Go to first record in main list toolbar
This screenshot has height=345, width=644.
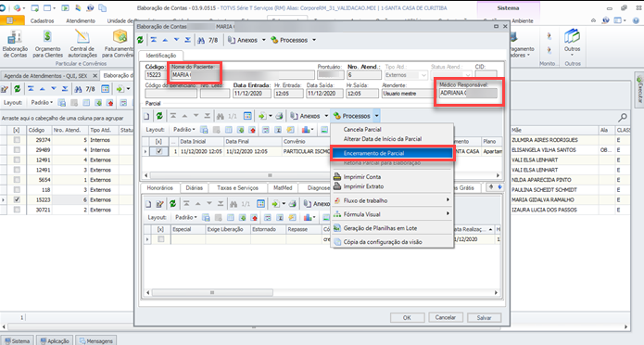[x=31, y=89]
